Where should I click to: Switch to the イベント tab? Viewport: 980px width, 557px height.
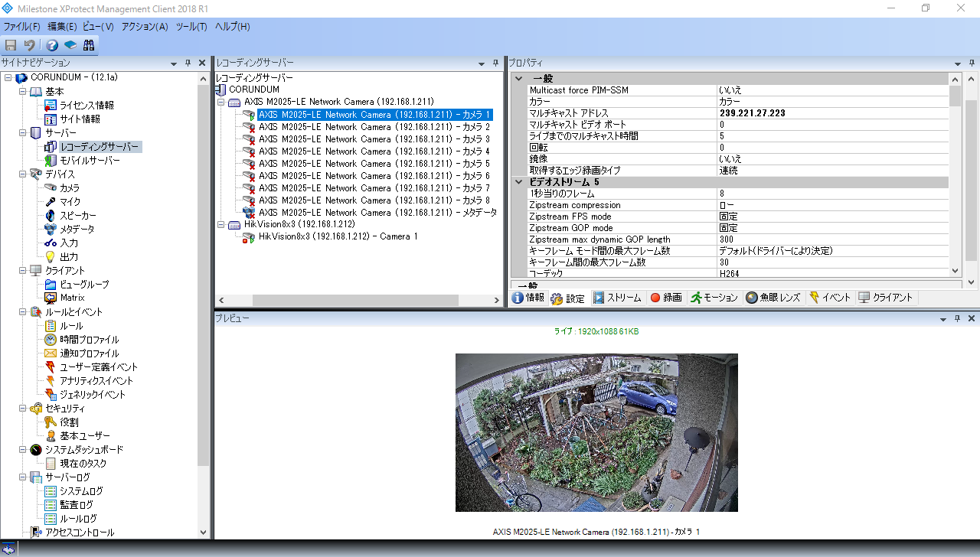tap(829, 298)
